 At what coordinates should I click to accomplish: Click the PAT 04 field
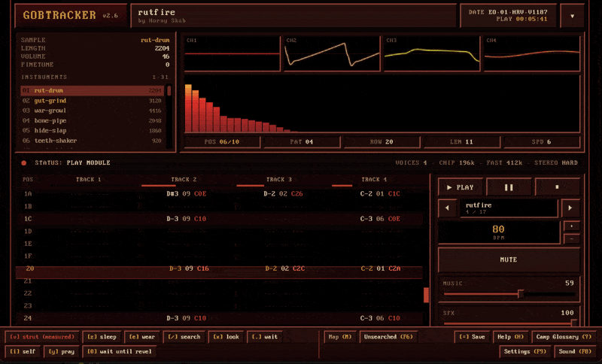click(x=302, y=142)
